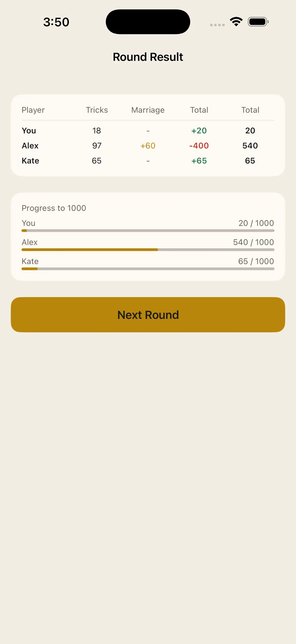Screen dimensions: 296x644
Task: Select Kate's progress bar
Action: tap(148, 269)
